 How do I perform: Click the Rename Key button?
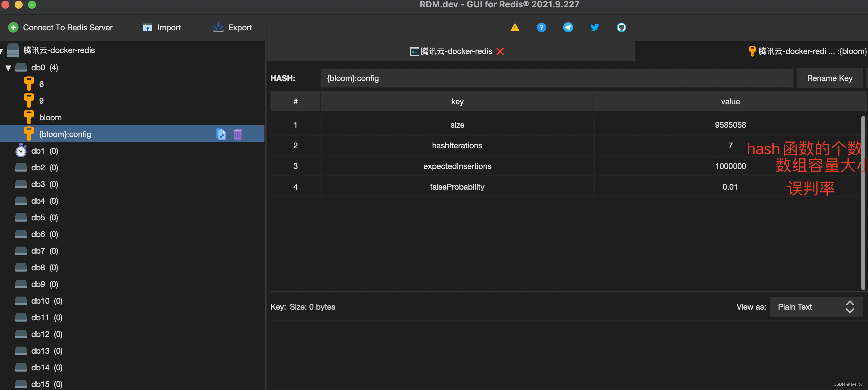click(x=829, y=78)
